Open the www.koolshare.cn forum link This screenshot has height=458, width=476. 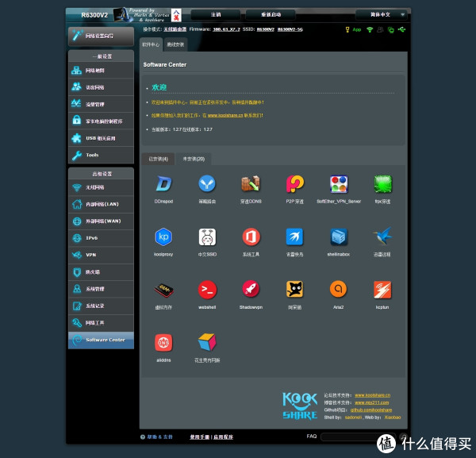[371, 394]
